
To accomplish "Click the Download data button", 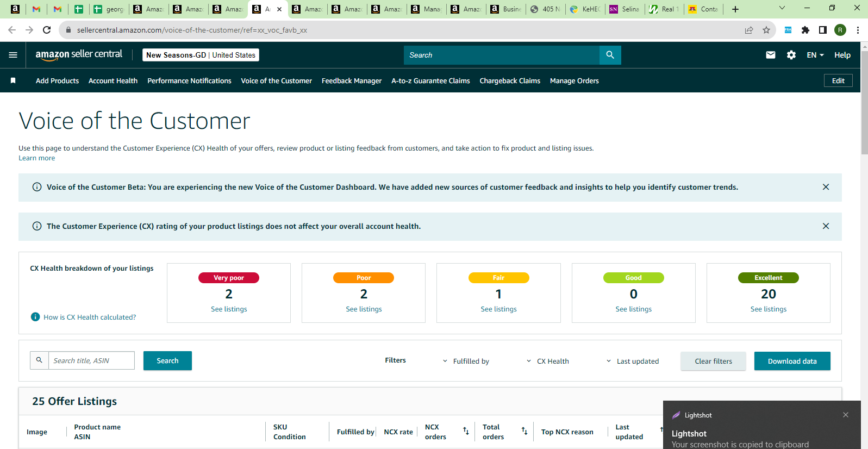I will click(792, 361).
